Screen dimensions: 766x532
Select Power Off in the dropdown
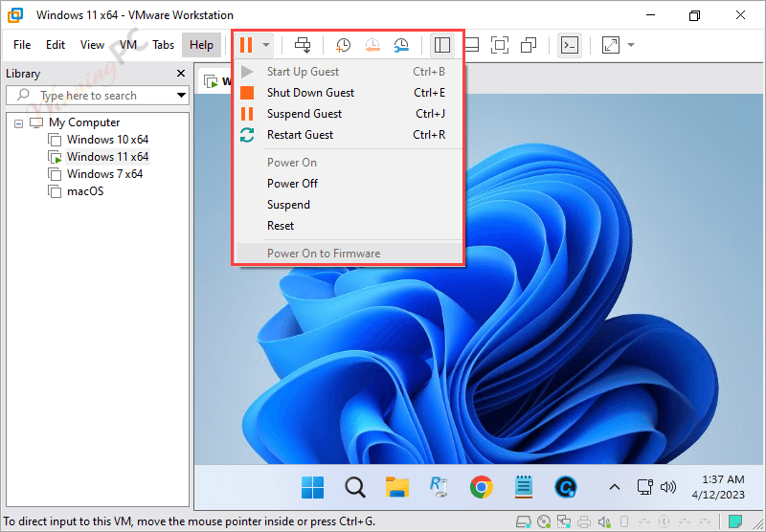pos(349,184)
